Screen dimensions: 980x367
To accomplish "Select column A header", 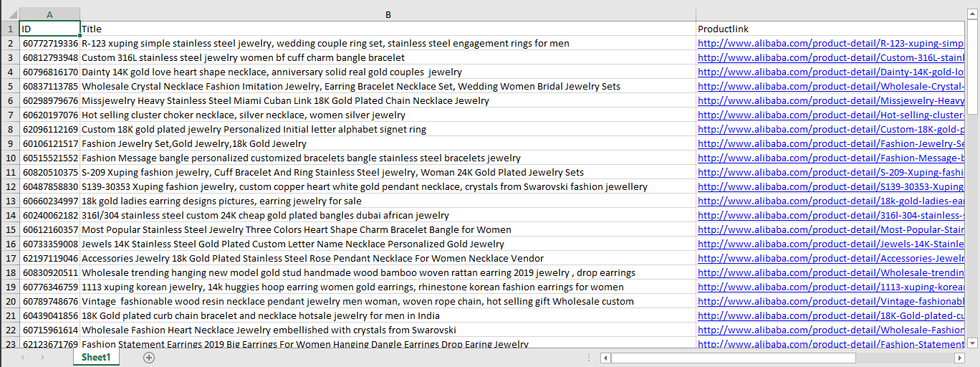I will click(49, 14).
